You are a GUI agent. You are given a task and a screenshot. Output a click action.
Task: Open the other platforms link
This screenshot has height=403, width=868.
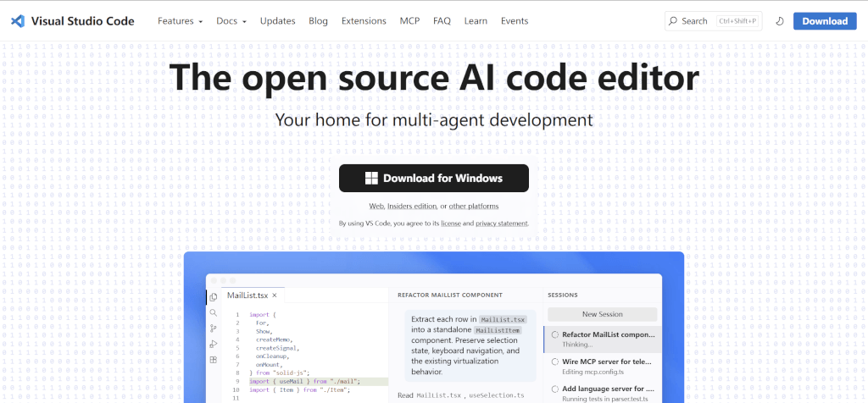(x=473, y=207)
